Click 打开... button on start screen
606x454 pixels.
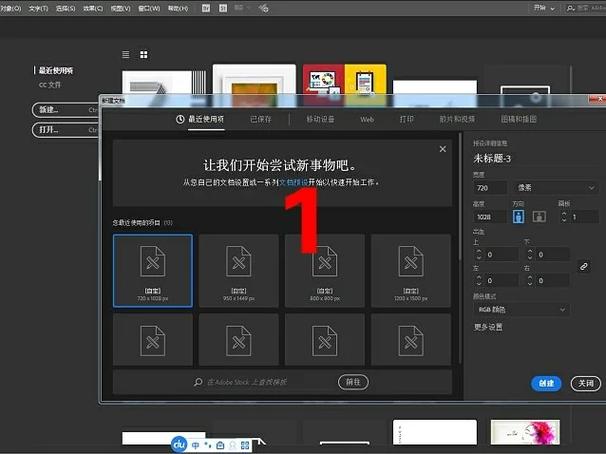tap(66, 129)
